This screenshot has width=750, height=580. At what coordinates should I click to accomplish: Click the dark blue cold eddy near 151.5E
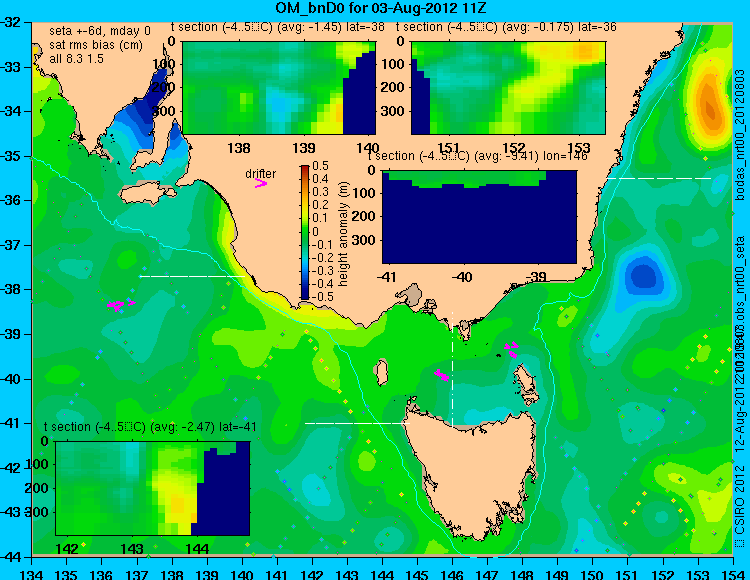(x=643, y=276)
